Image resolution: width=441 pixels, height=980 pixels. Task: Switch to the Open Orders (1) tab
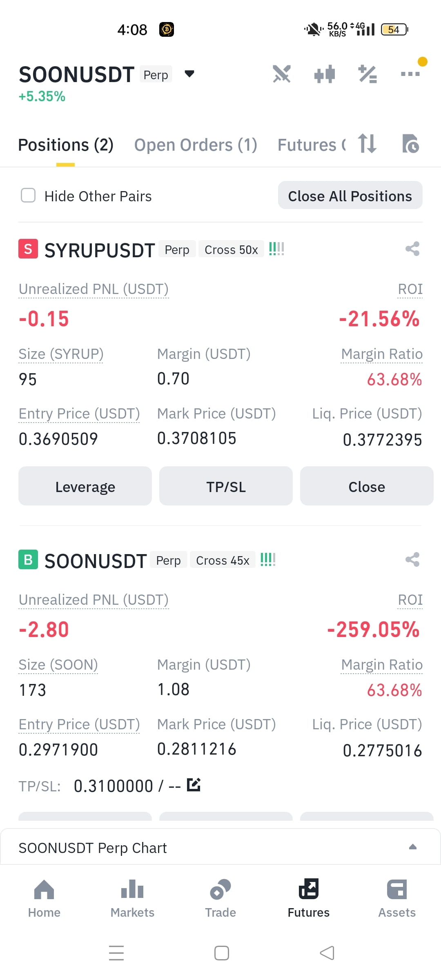196,145
